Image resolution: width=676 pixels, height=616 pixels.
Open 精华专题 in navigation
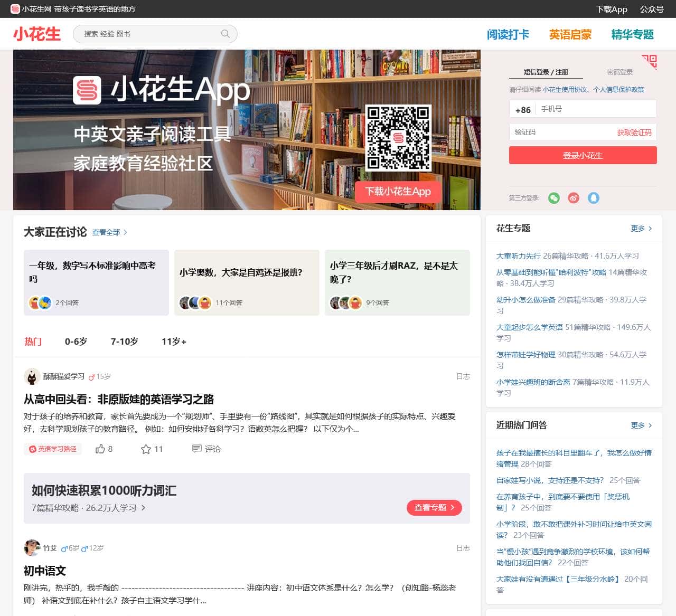tap(632, 34)
